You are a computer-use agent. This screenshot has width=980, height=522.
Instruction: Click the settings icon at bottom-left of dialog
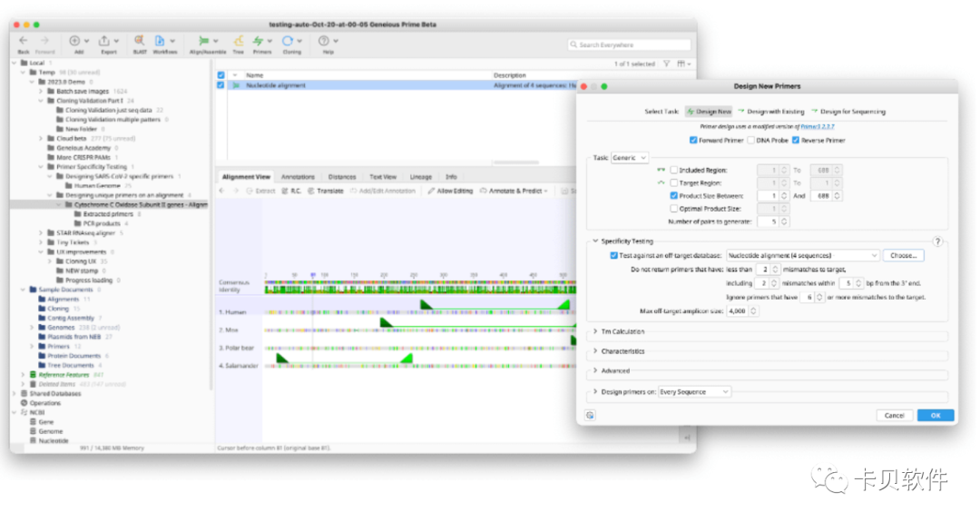[590, 415]
